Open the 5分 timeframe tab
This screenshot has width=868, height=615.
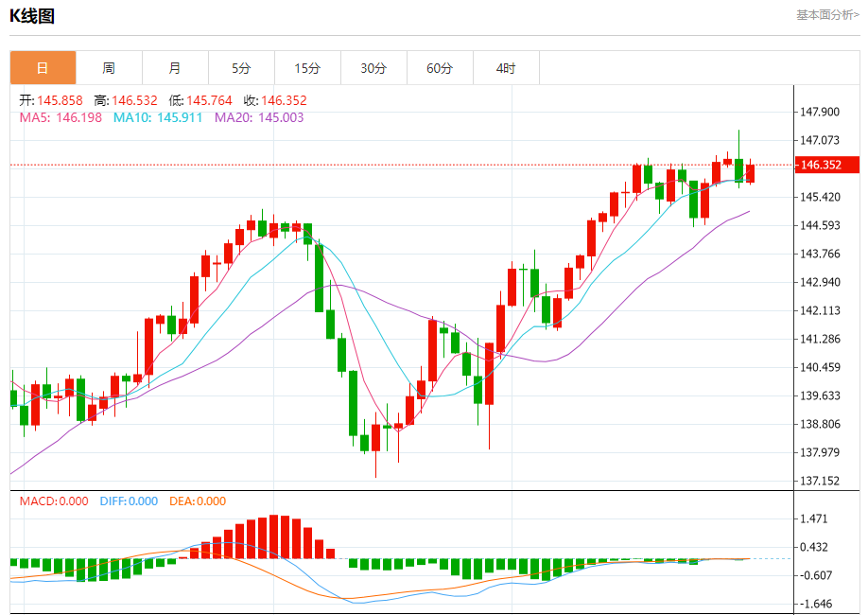coord(241,68)
